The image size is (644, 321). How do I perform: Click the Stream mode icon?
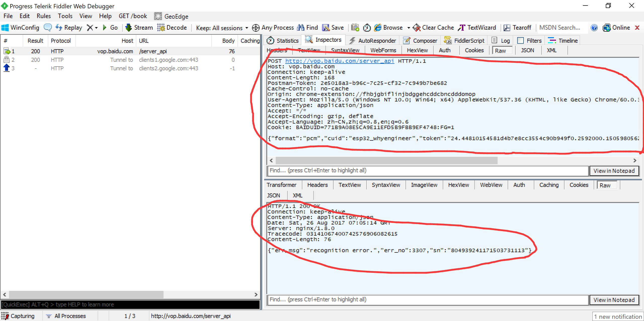click(129, 28)
